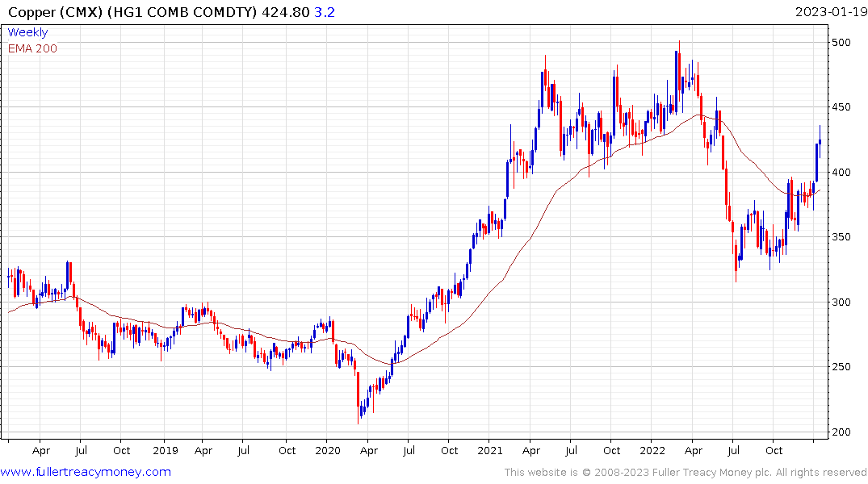The width and height of the screenshot is (868, 484).
Task: Click the March 2022 peak candlestick near 500
Action: (x=680, y=71)
